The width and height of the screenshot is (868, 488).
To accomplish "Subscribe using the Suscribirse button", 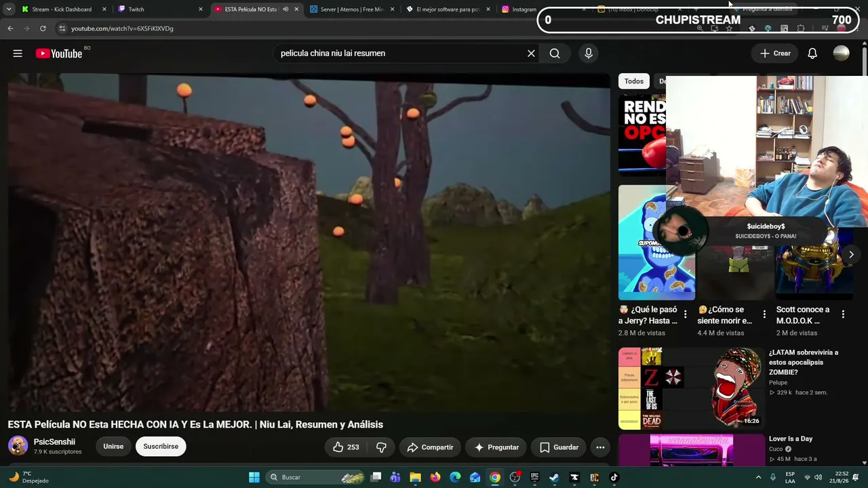I will (x=161, y=447).
